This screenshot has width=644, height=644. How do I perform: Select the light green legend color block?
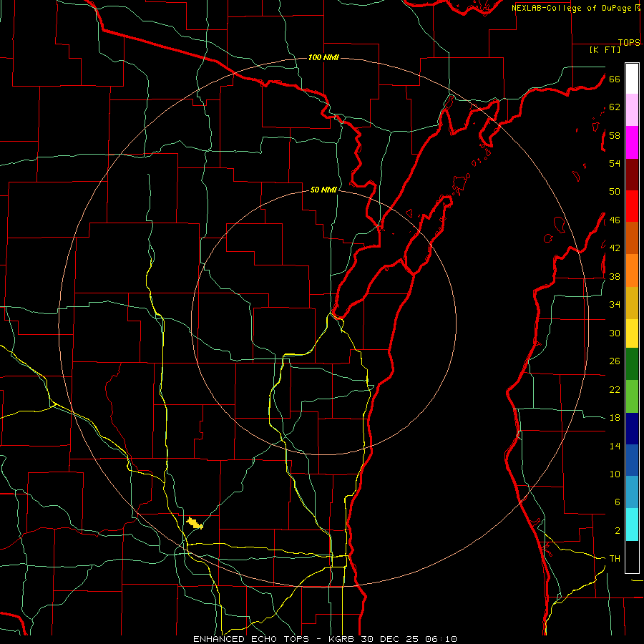(x=632, y=396)
